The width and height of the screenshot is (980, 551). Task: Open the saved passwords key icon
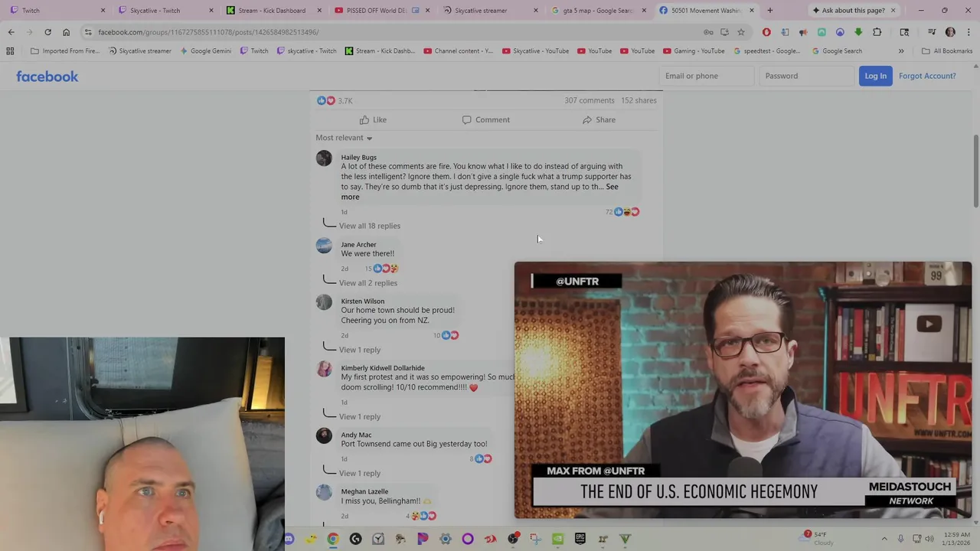pos(708,32)
